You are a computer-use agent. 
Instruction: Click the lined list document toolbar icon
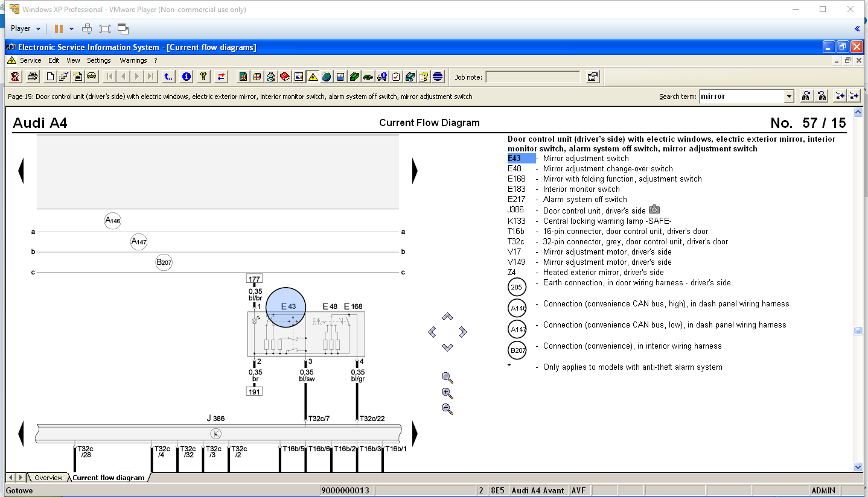point(298,77)
